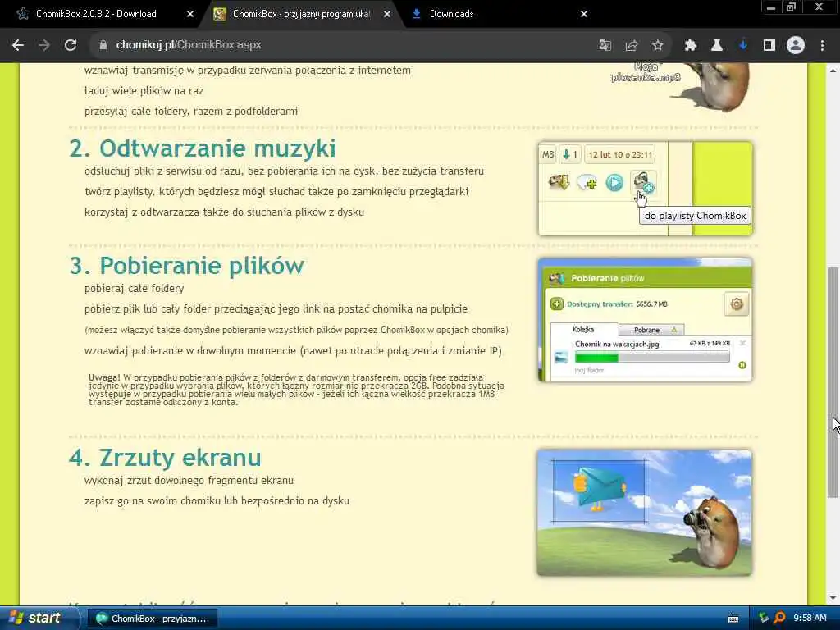Click the file thumbnail icon beside progress bar
This screenshot has width=840, height=630.
coord(561,357)
